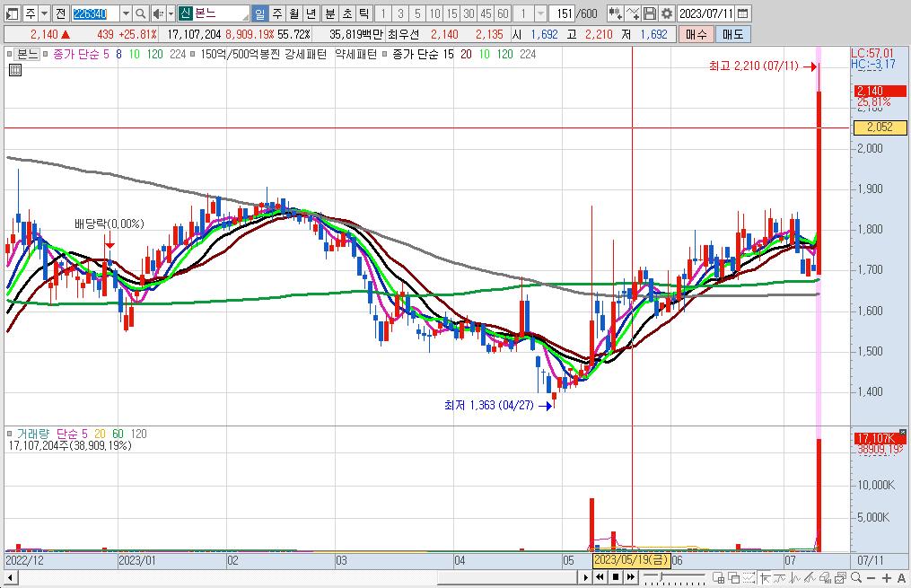The width and height of the screenshot is (911, 588).
Task: Select the 월 monthly period button
Action: 294,13
